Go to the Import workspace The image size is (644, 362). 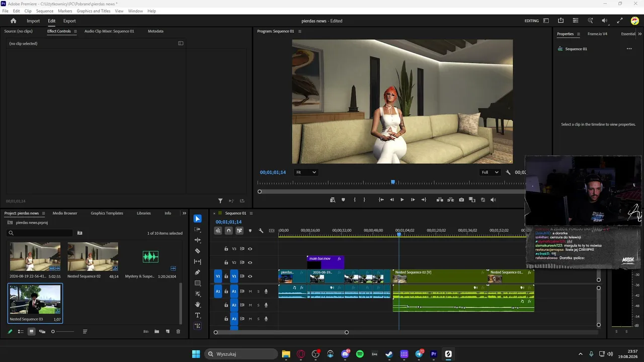(x=33, y=21)
